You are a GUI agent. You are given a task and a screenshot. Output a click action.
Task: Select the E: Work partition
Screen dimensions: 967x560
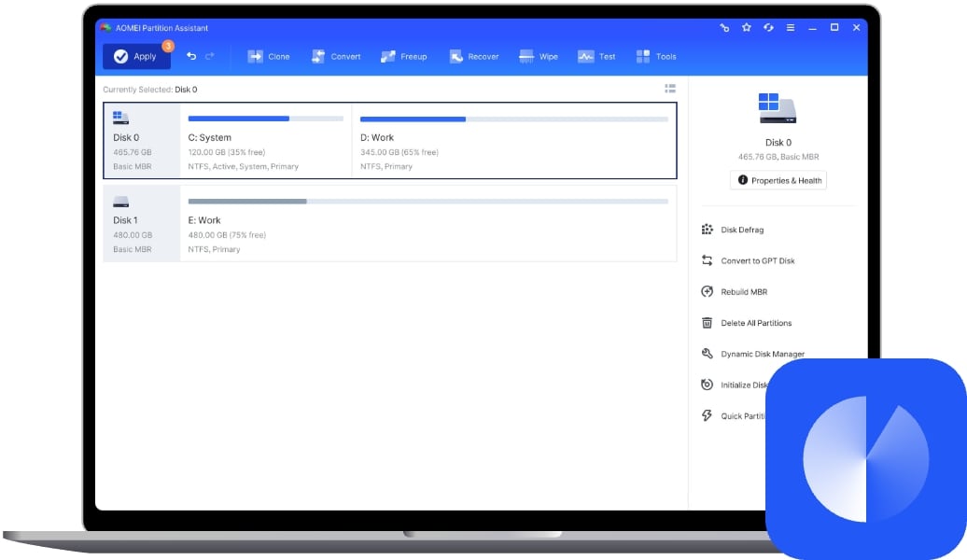pos(428,224)
